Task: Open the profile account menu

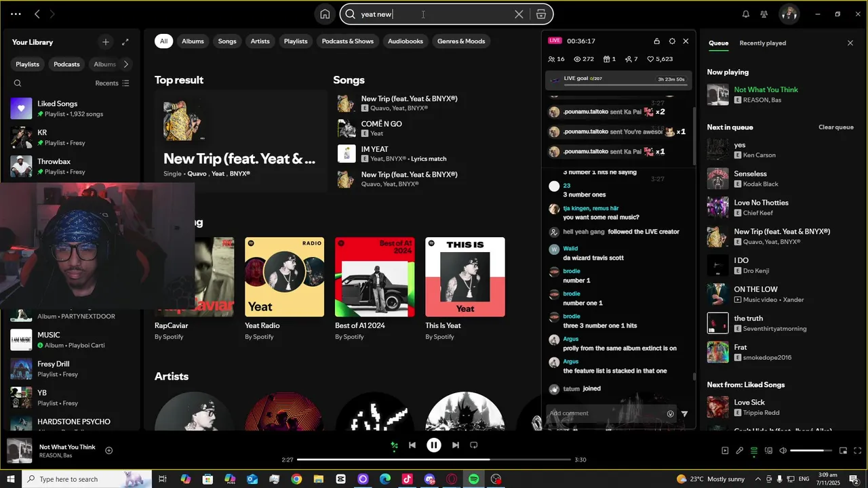Action: (789, 14)
